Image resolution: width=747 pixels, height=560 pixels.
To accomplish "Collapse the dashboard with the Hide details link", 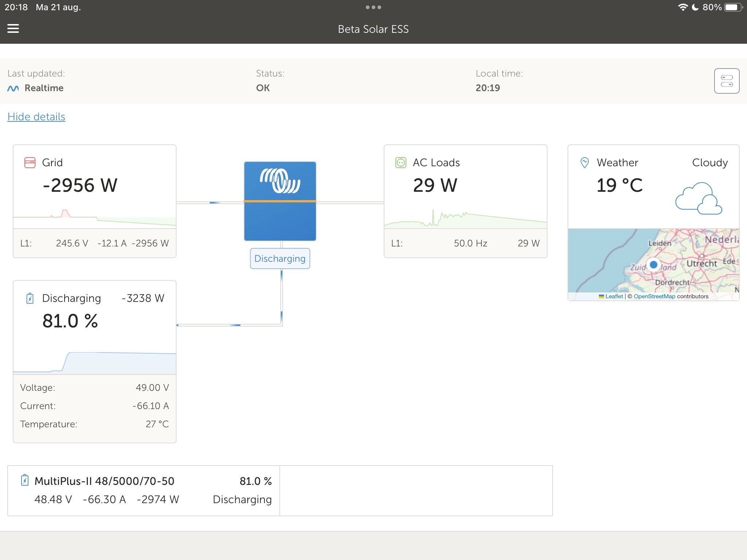I will 36,117.
